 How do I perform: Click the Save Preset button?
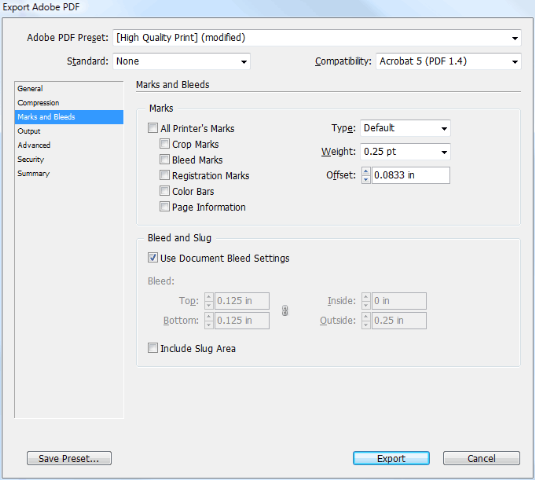click(69, 458)
